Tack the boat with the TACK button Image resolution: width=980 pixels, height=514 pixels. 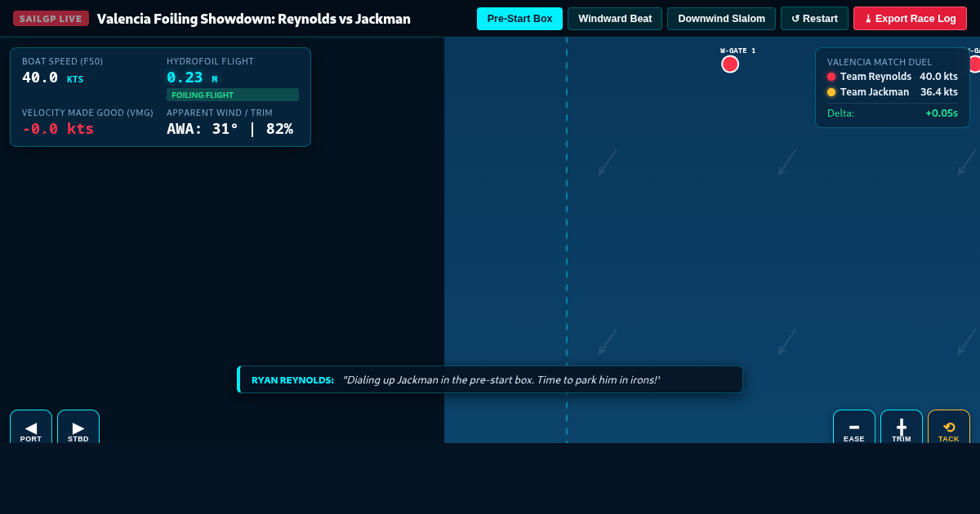tap(949, 427)
